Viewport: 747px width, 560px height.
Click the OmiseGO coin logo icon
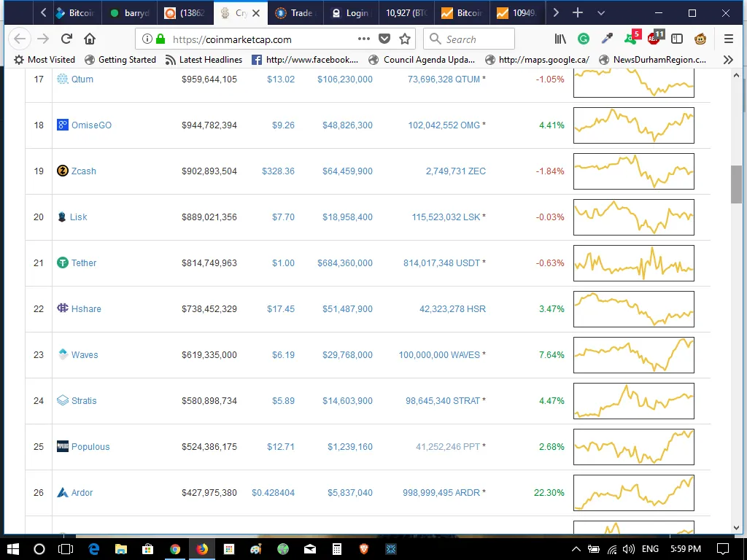63,125
